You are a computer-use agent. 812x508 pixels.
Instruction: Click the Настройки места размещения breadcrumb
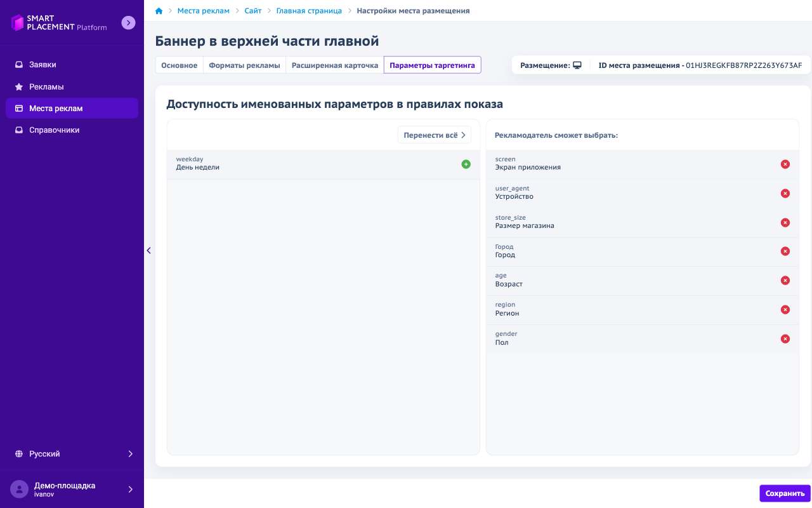(413, 11)
